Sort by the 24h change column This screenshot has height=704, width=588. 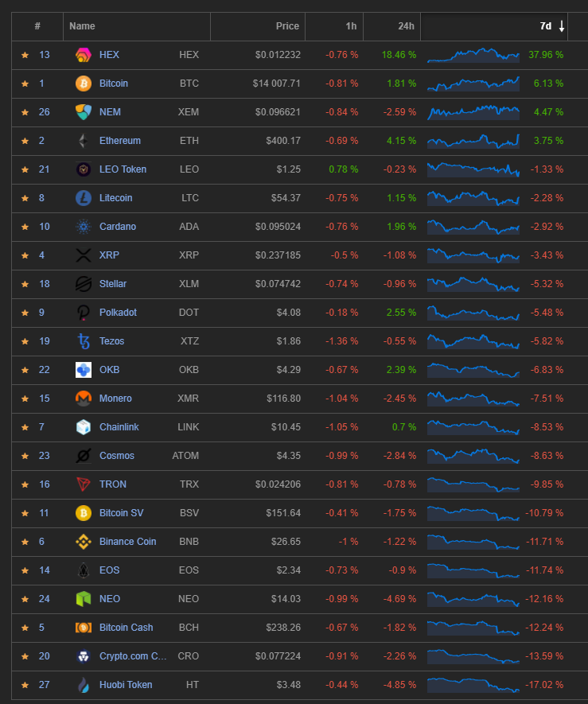click(391, 26)
